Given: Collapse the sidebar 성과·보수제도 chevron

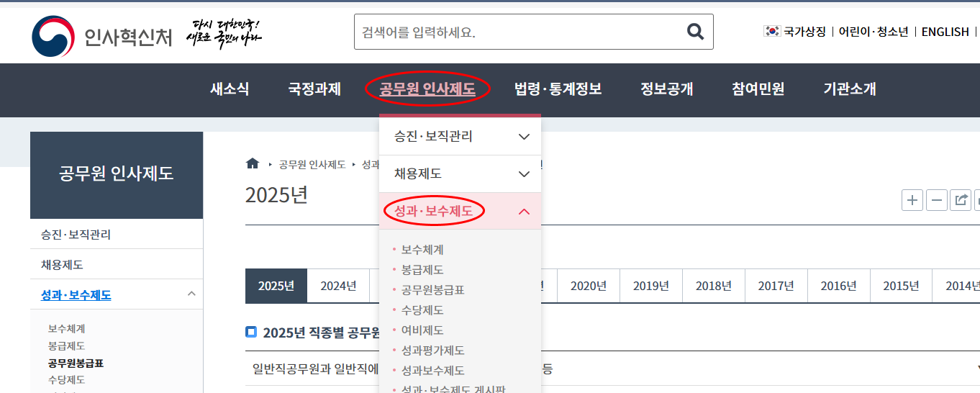Looking at the screenshot, I should coord(191,294).
